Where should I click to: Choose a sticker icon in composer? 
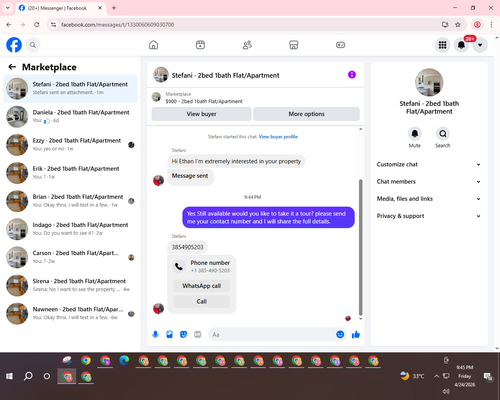[183, 334]
